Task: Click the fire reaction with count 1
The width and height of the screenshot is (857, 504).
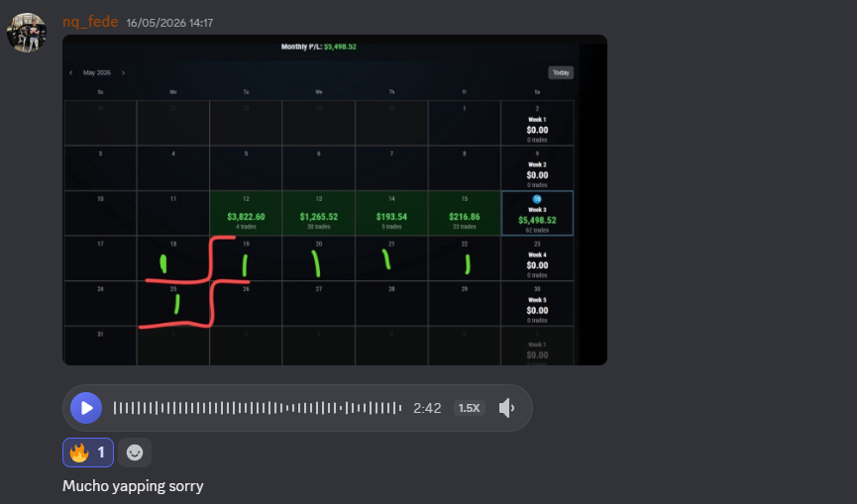Action: click(88, 453)
